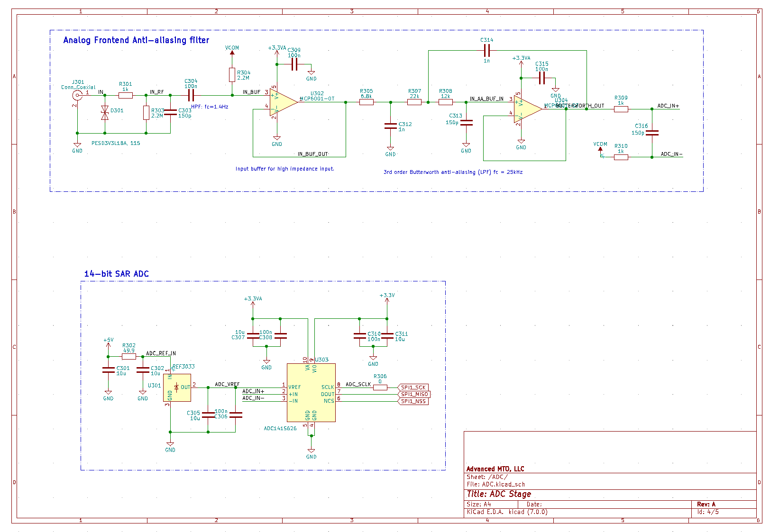Click the VCOM power symbol above R304
The image size is (770, 532).
click(x=232, y=50)
